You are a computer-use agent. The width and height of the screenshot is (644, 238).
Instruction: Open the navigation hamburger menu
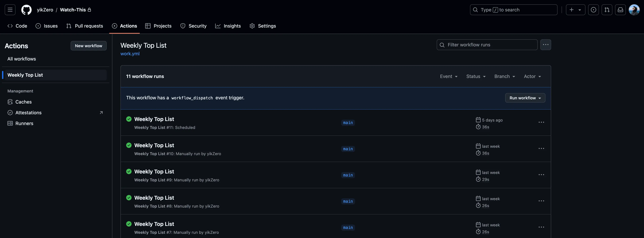point(10,9)
